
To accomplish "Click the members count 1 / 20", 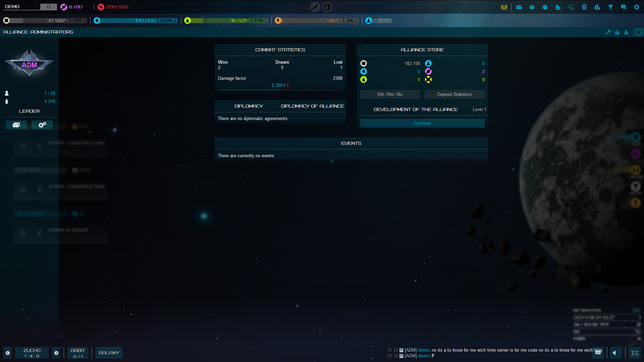I will click(50, 94).
